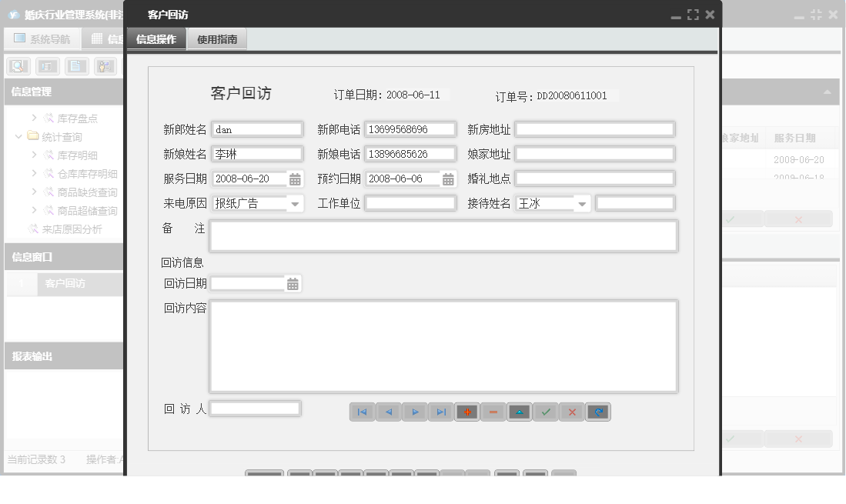
Task: Click the 回访人 input field
Action: click(254, 408)
